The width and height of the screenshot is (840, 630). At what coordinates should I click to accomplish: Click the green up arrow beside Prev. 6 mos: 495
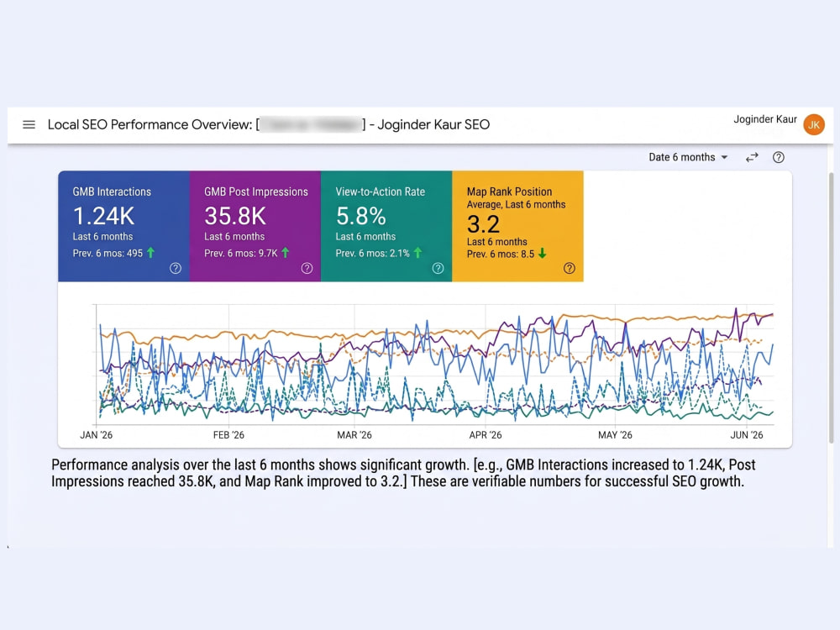click(x=150, y=253)
